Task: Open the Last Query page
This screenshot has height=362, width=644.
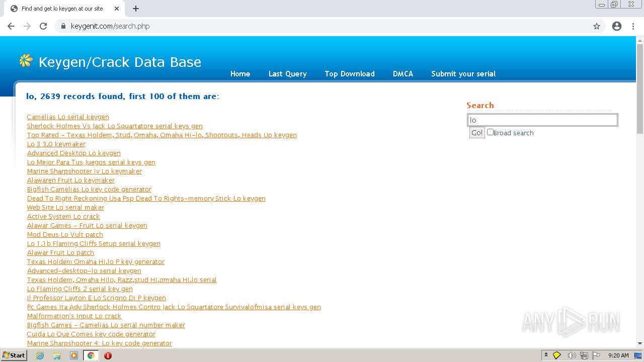Action: tap(287, 74)
